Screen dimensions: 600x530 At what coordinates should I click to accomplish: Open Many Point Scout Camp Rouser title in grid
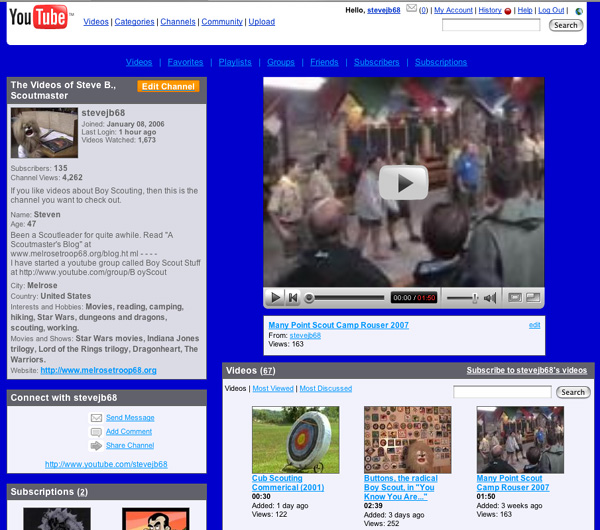(513, 483)
